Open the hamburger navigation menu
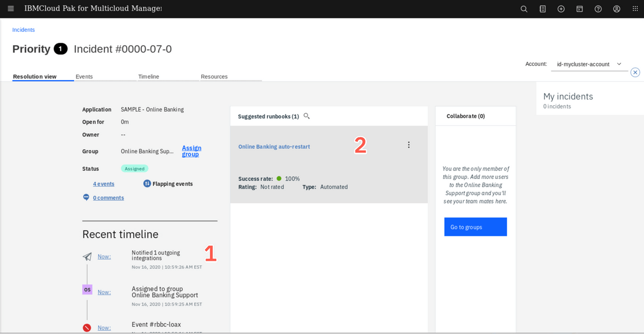Image resolution: width=644 pixels, height=334 pixels. (x=11, y=8)
